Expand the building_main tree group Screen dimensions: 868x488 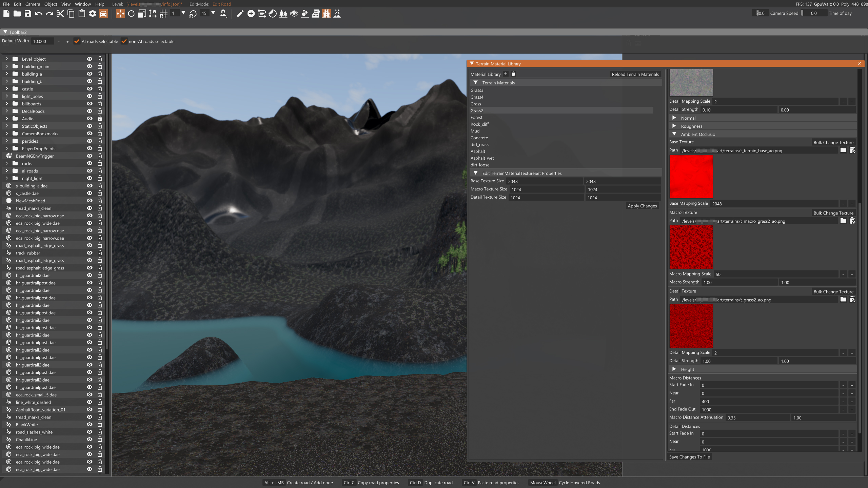6,66
